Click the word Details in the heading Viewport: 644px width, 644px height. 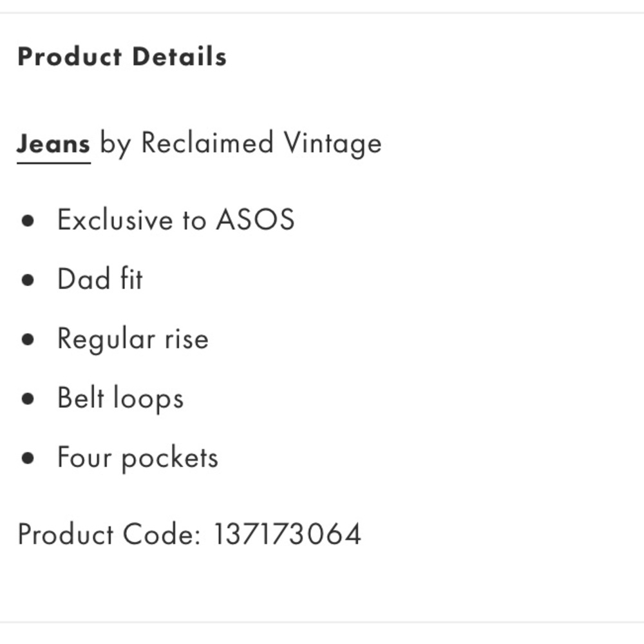point(180,57)
